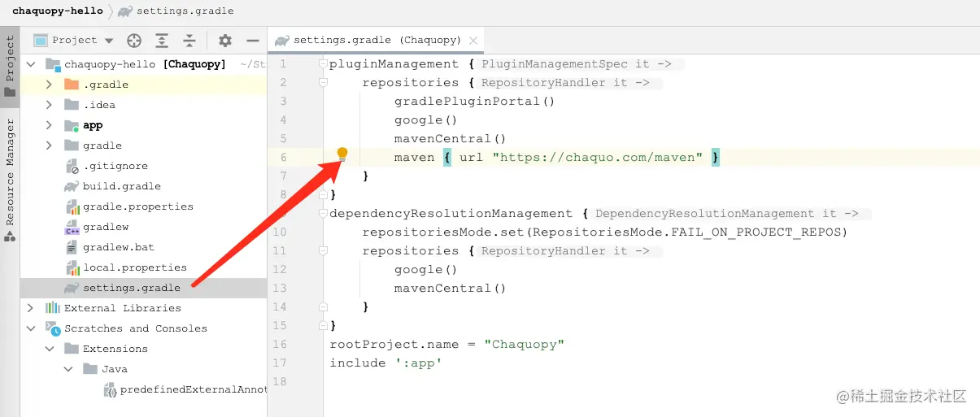This screenshot has width=980, height=417.
Task: Click the 'gradlePluginPortal()' code line
Action: click(474, 101)
